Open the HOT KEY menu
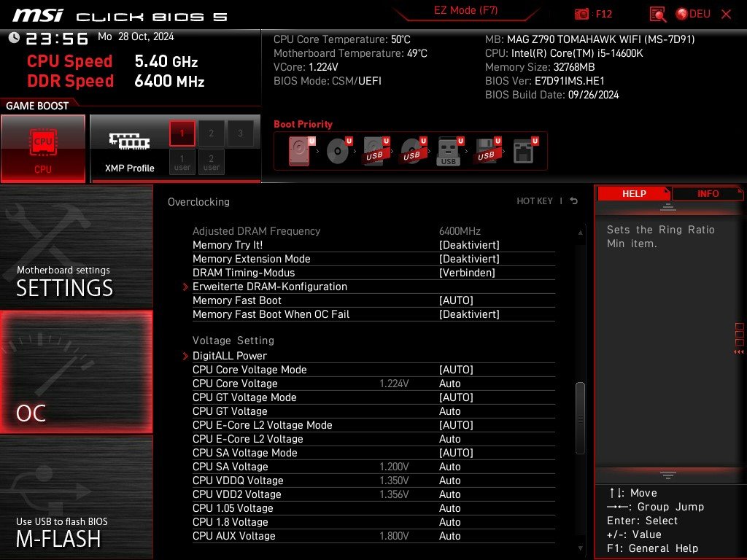Image resolution: width=747 pixels, height=560 pixels. [535, 201]
